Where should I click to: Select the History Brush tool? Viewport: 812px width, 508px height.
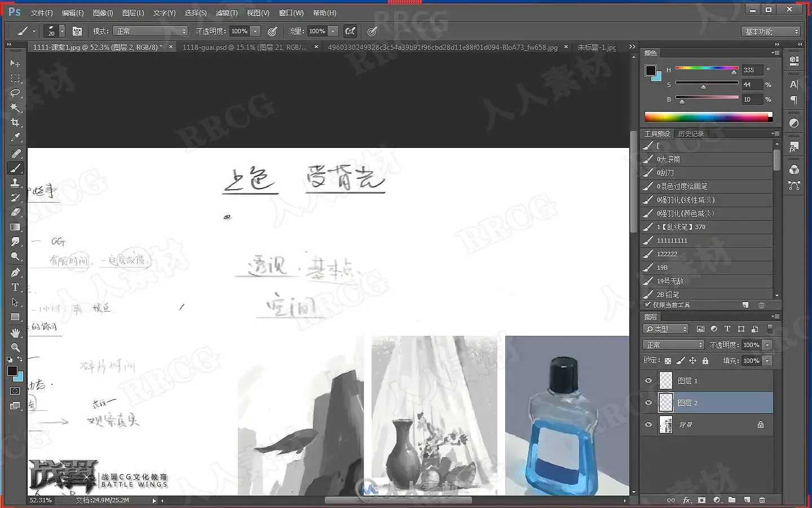(15, 198)
